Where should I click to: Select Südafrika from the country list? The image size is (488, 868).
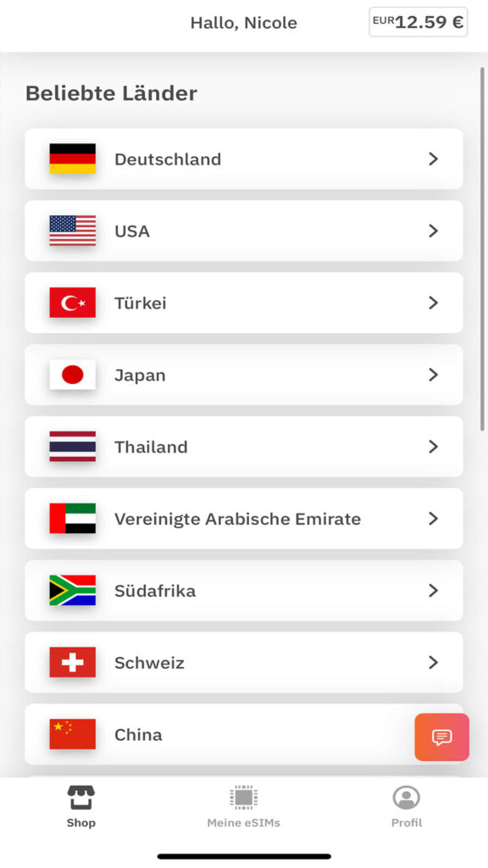243,591
